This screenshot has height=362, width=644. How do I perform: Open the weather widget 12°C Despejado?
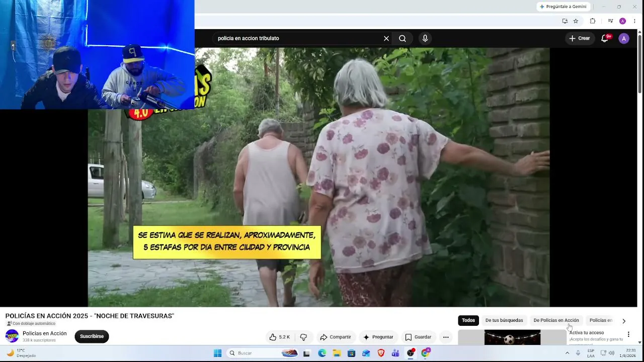[x=22, y=353]
